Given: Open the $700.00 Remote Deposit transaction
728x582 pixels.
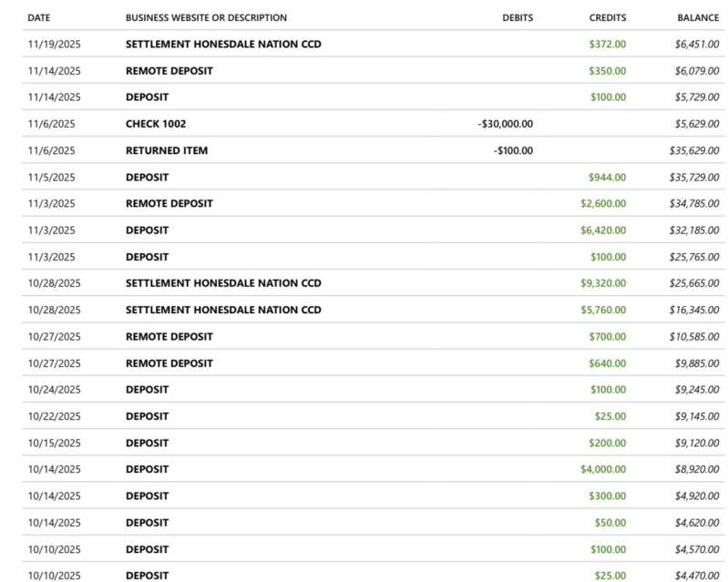Looking at the screenshot, I should (x=169, y=336).
